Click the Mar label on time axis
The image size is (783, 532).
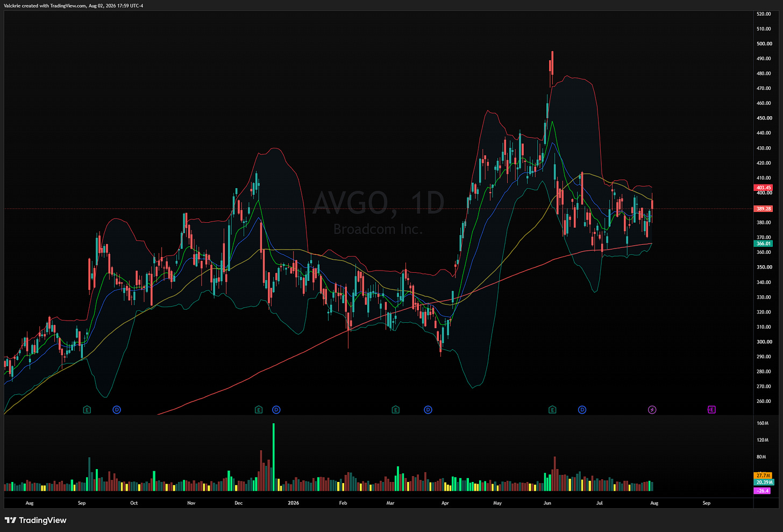[x=390, y=503]
